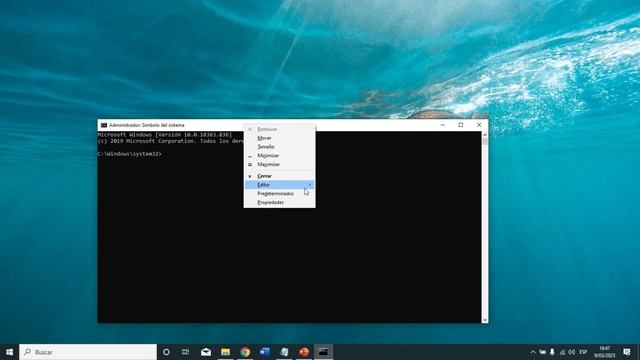Open Microsoft Word from taskbar
This screenshot has height=360, width=640.
(264, 352)
